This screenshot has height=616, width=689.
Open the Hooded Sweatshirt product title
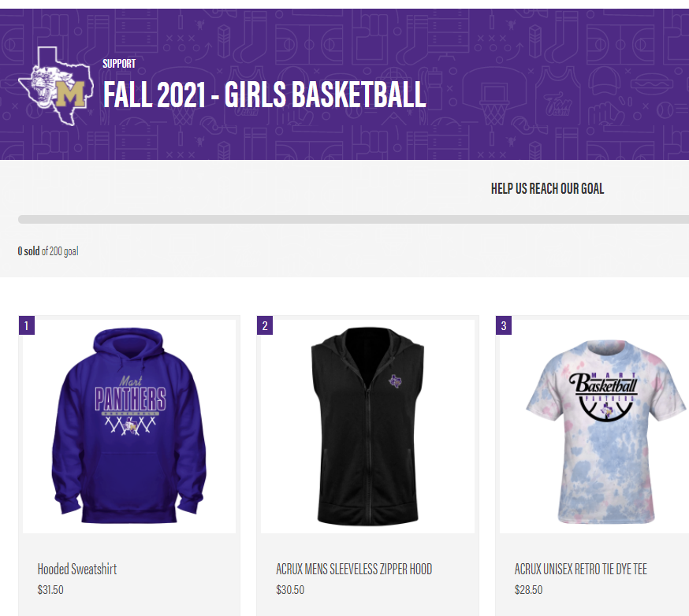[77, 569]
